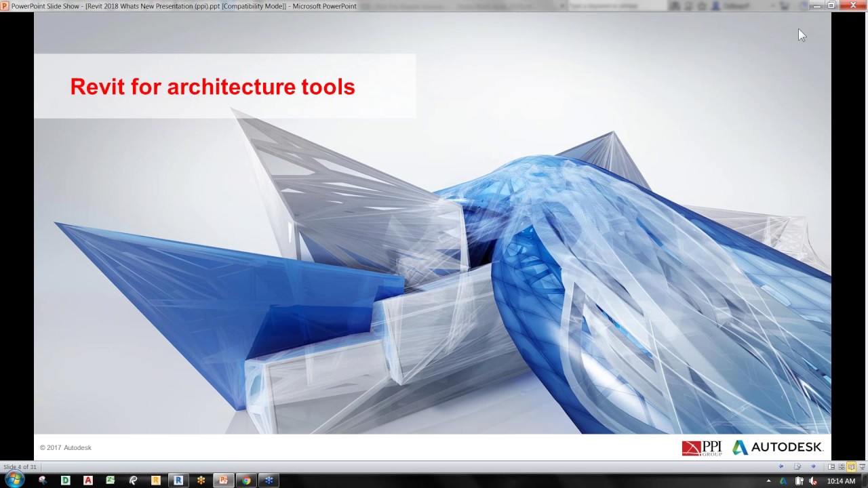This screenshot has width=868, height=488.
Task: Click the PowerPoint application icon in the title bar
Action: point(5,5)
